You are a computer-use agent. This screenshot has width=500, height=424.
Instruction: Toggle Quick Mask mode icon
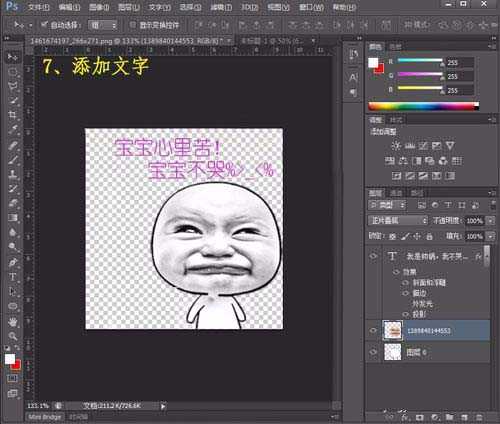[12, 378]
